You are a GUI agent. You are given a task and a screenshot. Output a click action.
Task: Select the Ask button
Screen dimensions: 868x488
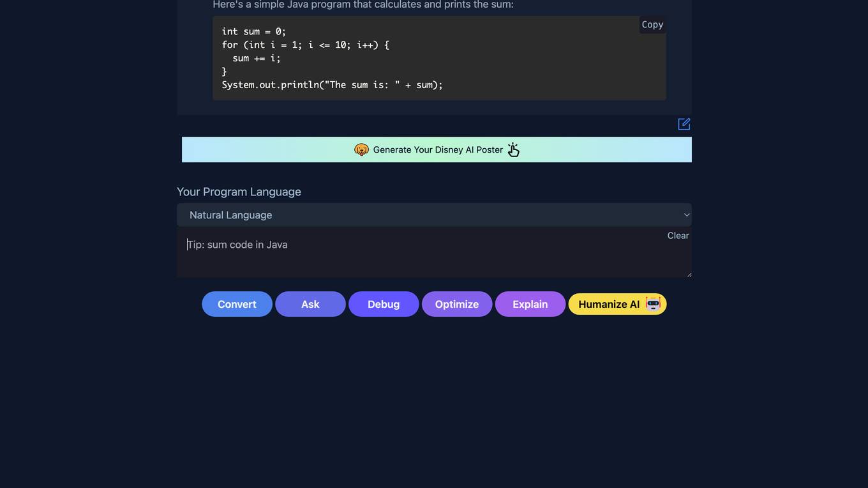310,304
